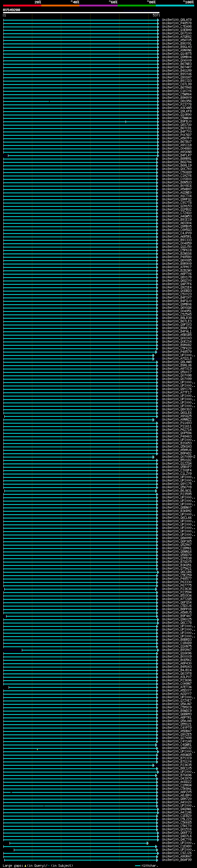The width and height of the screenshot is (197, 868).
Task: Open hit UniRef100_Q07100
Action: 177,33
